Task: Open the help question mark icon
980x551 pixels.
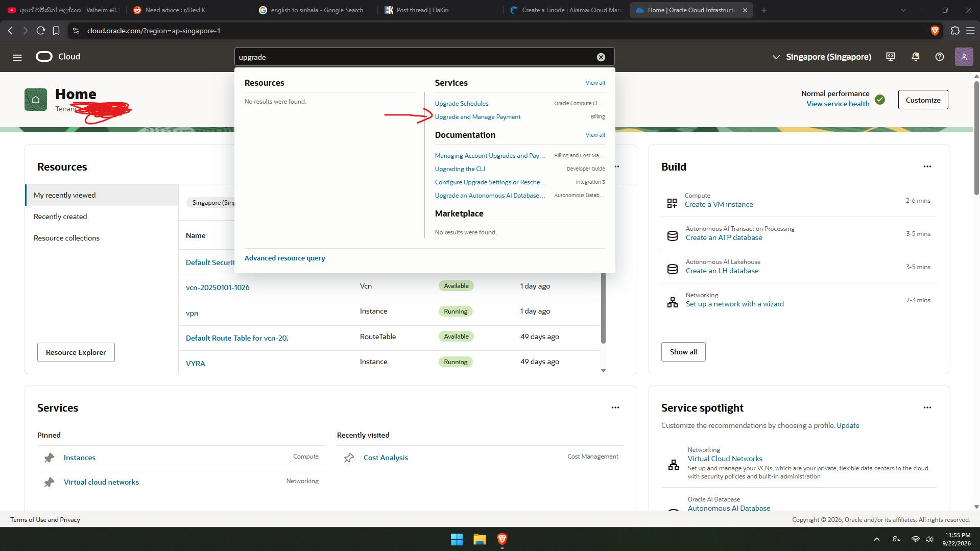Action: 940,57
